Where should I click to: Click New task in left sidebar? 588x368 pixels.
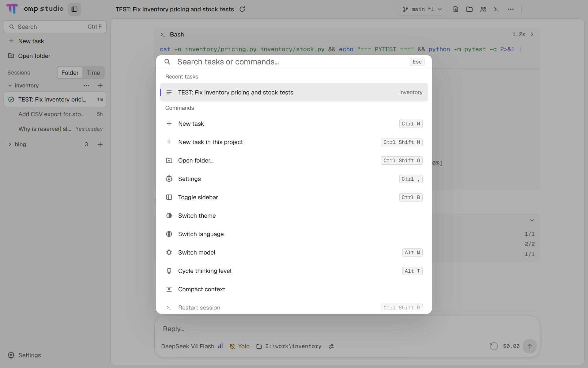click(x=55, y=41)
